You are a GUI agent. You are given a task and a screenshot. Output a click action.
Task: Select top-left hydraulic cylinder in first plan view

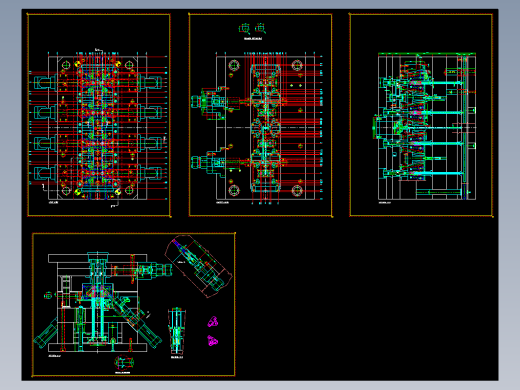[44, 83]
